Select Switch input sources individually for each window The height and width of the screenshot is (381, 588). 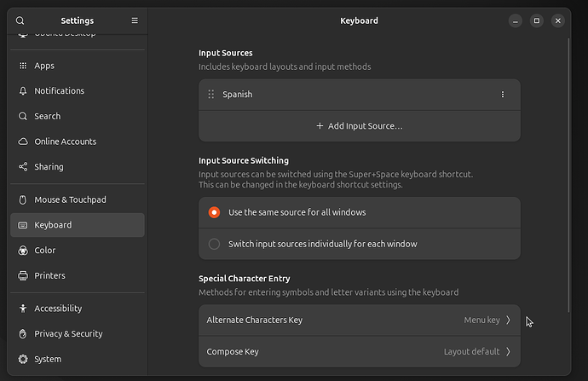click(x=215, y=244)
